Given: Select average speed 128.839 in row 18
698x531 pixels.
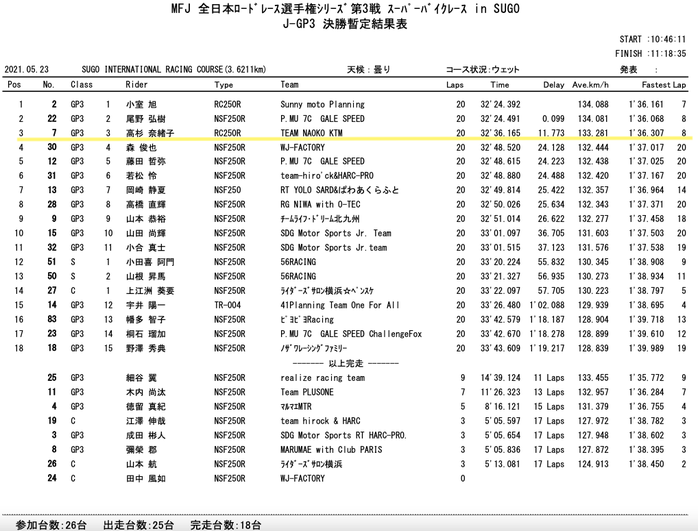Looking at the screenshot, I should (593, 349).
